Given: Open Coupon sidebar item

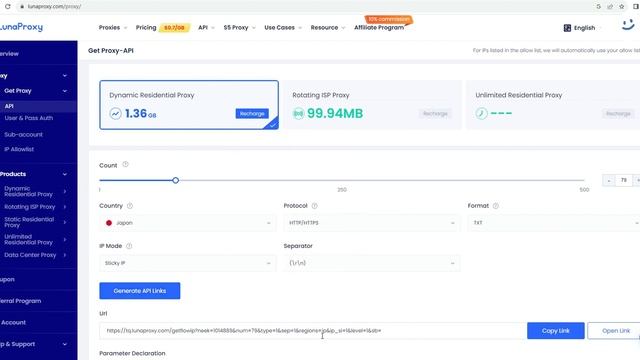Looking at the screenshot, I should click(7, 279).
